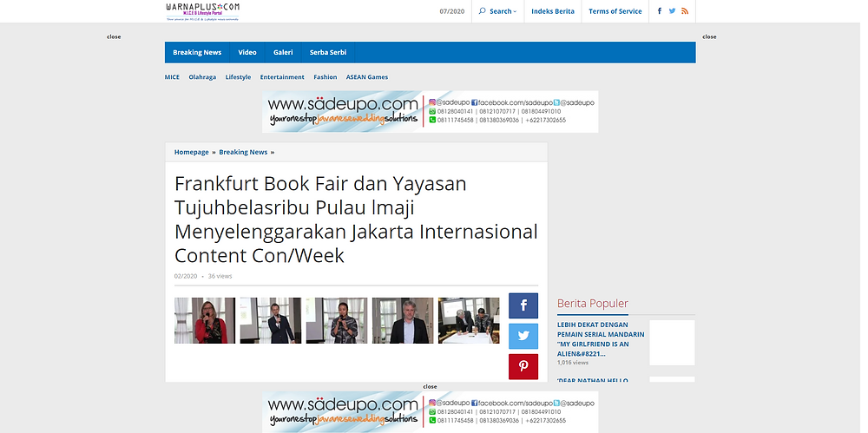The width and height of the screenshot is (868, 433).
Task: Open 'Dear Nathan Hello' popular article
Action: point(592,380)
